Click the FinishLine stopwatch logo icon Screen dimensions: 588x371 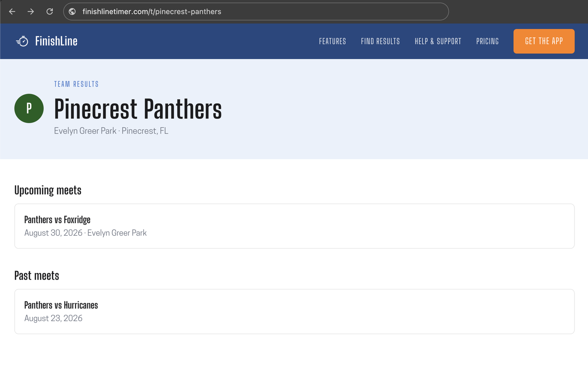point(22,41)
